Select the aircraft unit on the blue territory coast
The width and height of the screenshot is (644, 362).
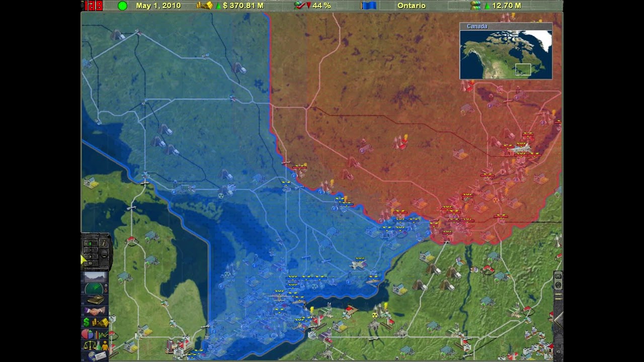(358, 263)
